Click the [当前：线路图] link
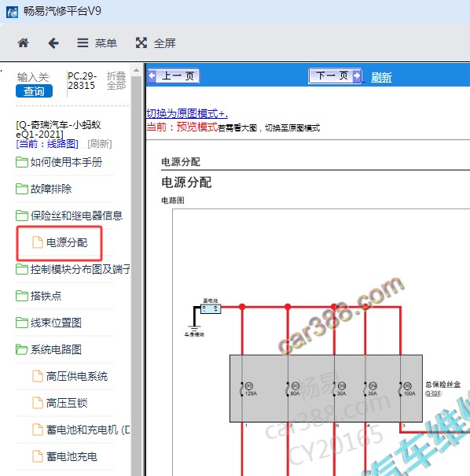 tap(47, 144)
